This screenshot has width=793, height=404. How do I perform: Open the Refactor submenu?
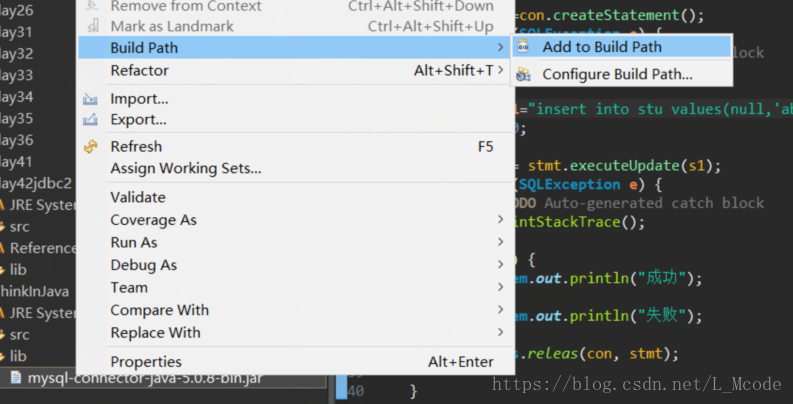[295, 70]
